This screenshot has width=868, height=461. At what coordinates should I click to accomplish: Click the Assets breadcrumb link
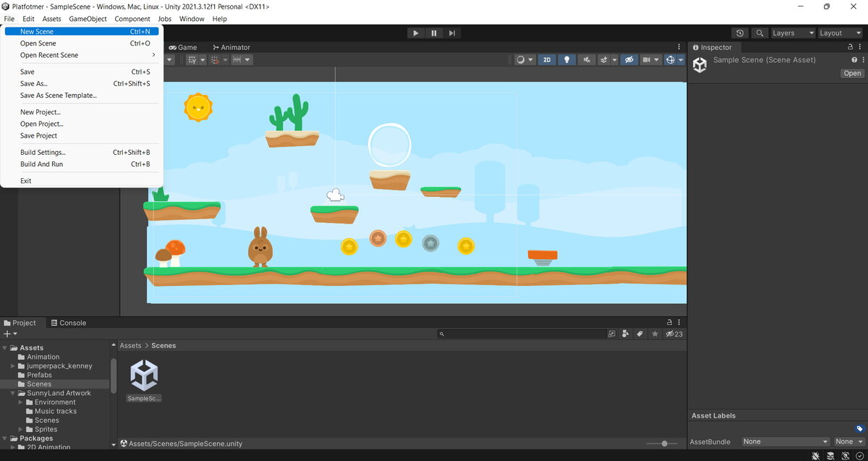[130, 345]
